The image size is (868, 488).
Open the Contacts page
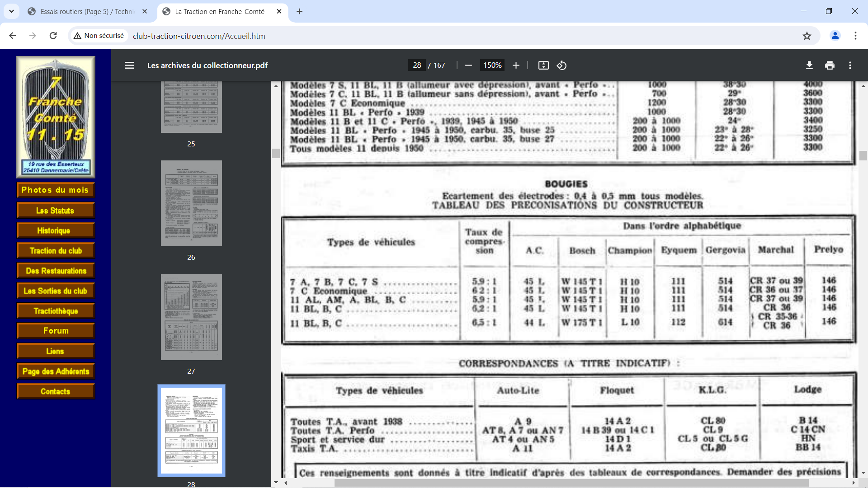point(56,391)
